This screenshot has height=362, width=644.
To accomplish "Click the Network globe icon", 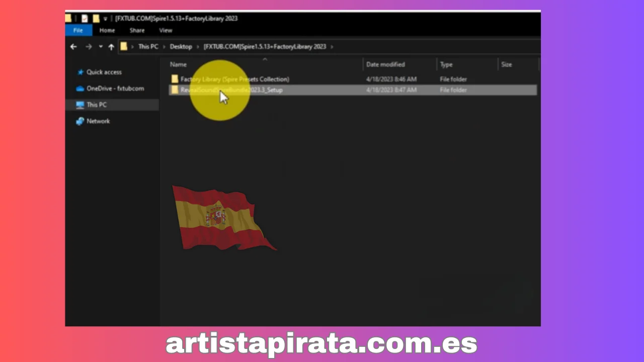I will [x=80, y=121].
